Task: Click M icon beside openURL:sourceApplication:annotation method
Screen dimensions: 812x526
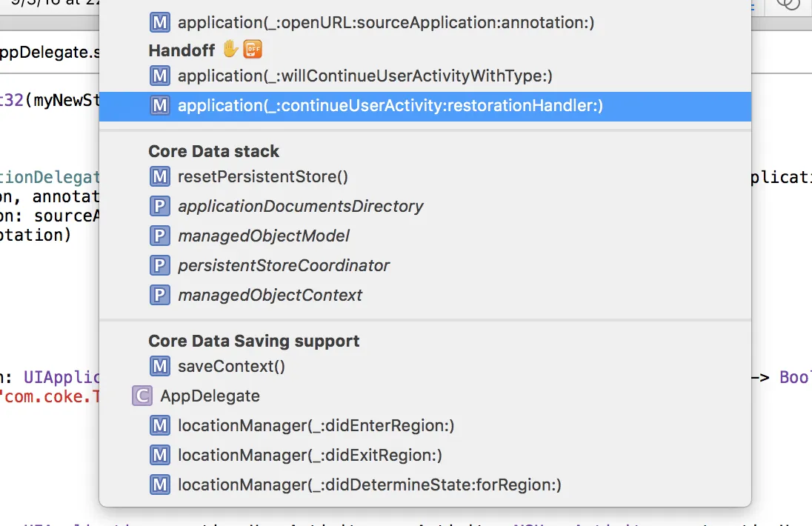Action: point(159,22)
